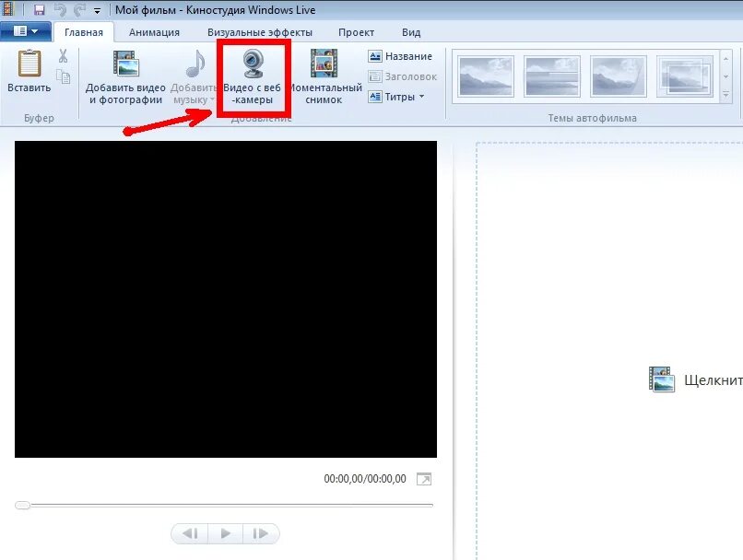The height and width of the screenshot is (560, 743).
Task: Click the full screen preview icon
Action: (424, 479)
